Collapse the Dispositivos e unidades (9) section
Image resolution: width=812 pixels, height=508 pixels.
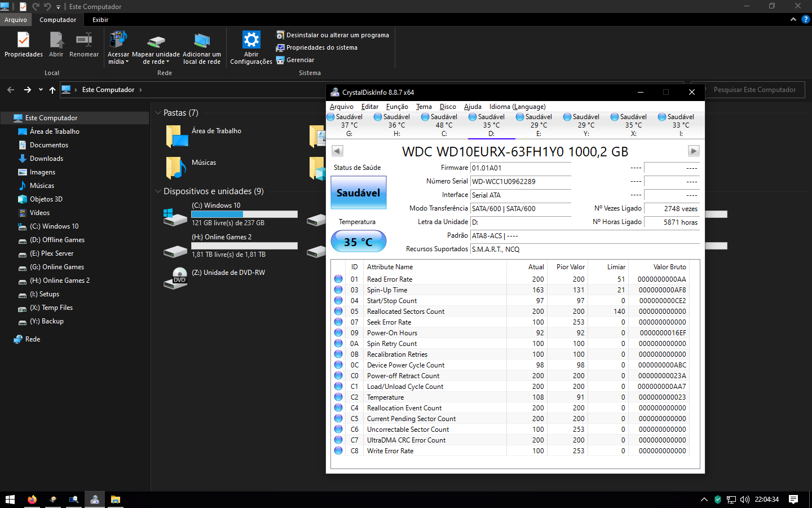(158, 191)
